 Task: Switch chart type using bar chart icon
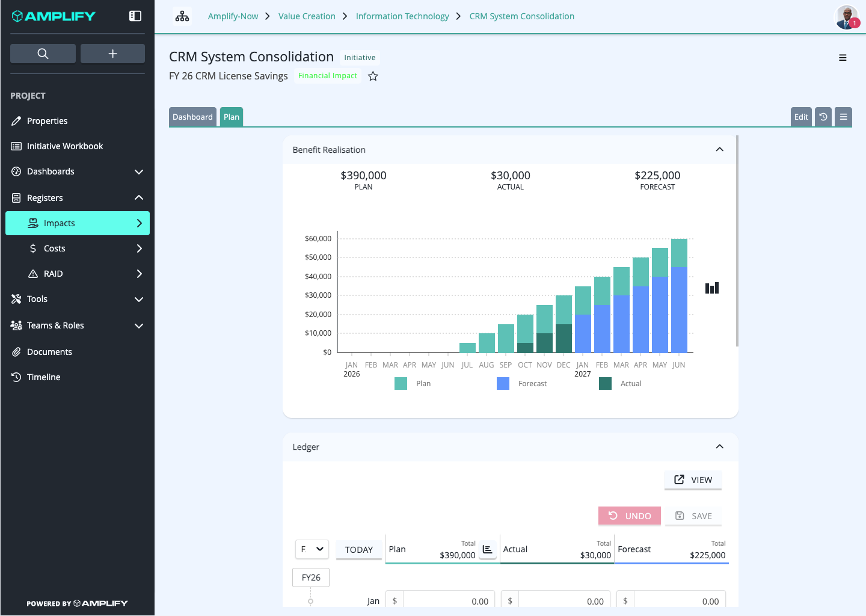coord(712,288)
